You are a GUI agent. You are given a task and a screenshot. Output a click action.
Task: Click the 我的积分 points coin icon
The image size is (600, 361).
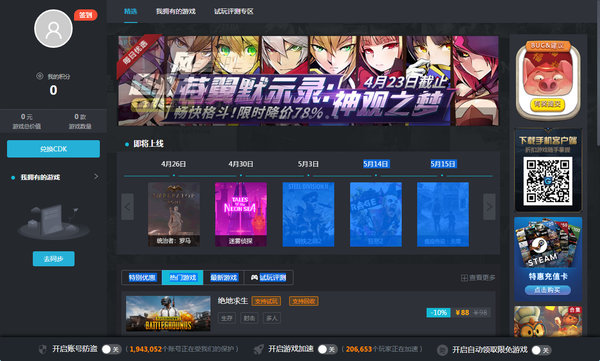(x=39, y=76)
